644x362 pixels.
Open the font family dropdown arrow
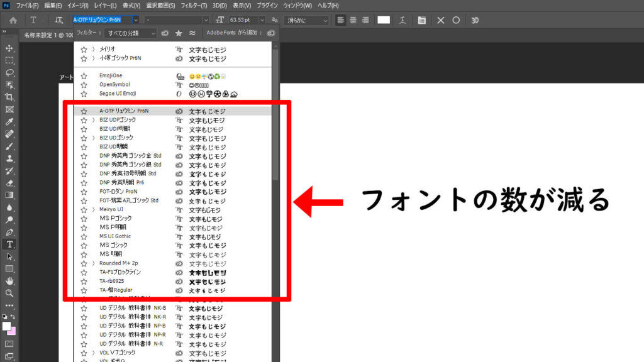[136, 20]
